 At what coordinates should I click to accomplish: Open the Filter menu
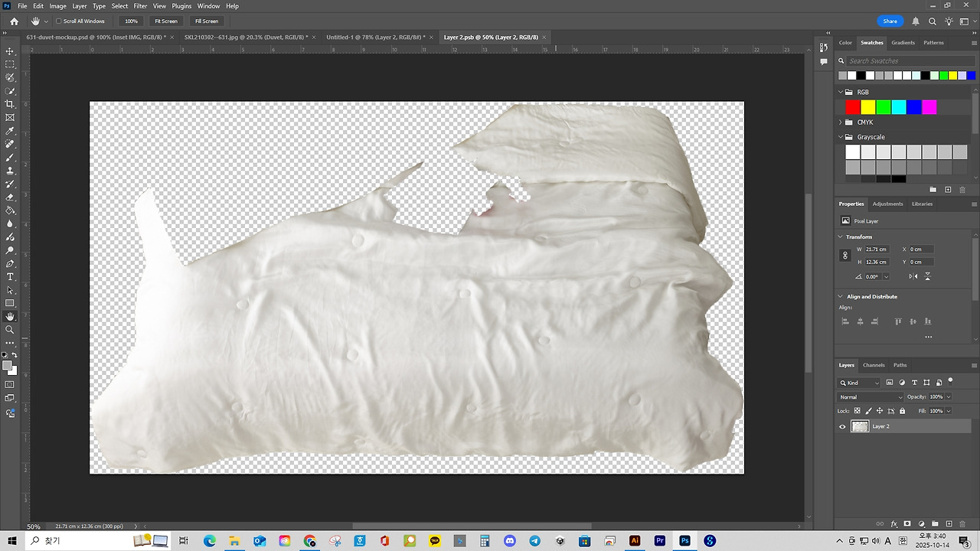[140, 5]
